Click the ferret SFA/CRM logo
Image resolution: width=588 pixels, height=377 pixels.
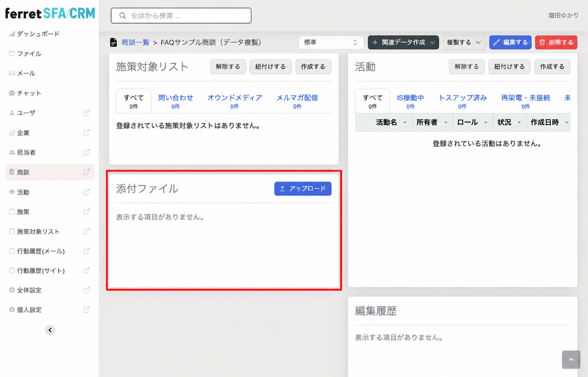pyautogui.click(x=50, y=14)
